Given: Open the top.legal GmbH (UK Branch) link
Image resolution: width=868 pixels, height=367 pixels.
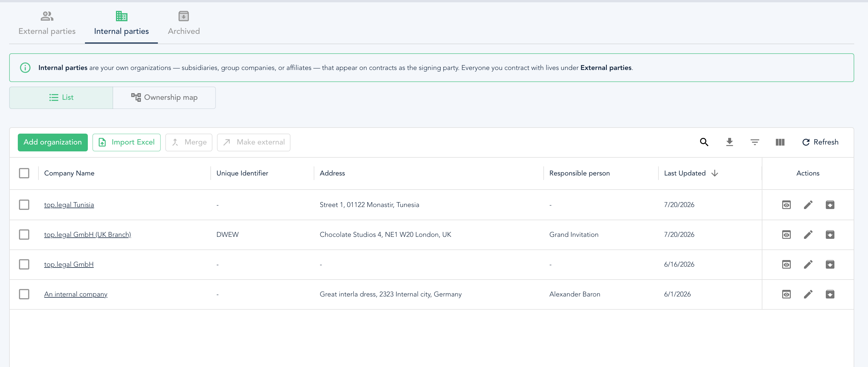Looking at the screenshot, I should click(88, 234).
